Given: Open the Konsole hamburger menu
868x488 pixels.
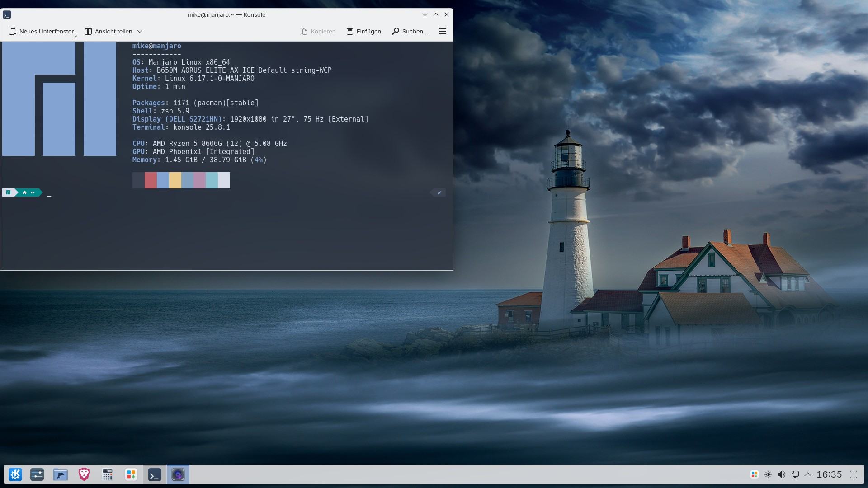Looking at the screenshot, I should pyautogui.click(x=443, y=31).
